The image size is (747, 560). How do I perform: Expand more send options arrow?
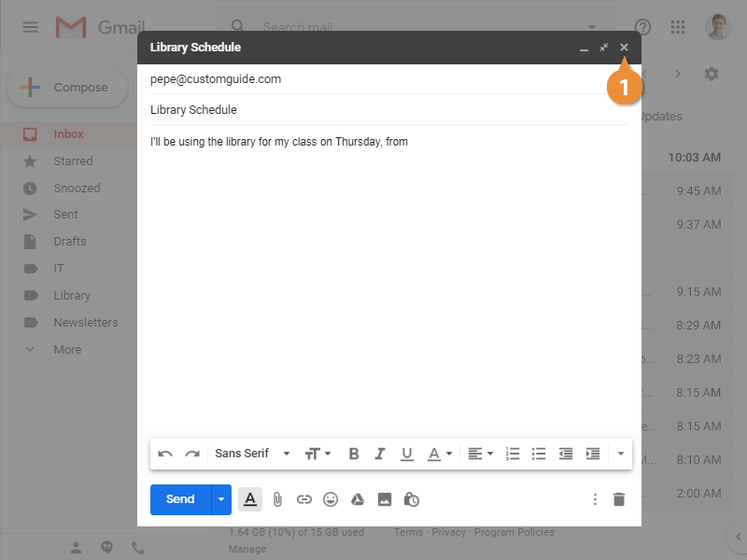(x=221, y=499)
